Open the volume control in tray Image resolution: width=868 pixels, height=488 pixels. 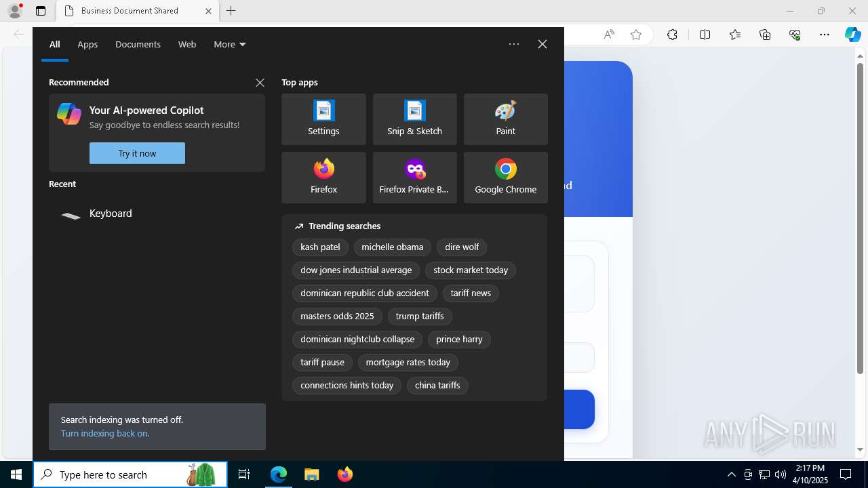pyautogui.click(x=781, y=474)
